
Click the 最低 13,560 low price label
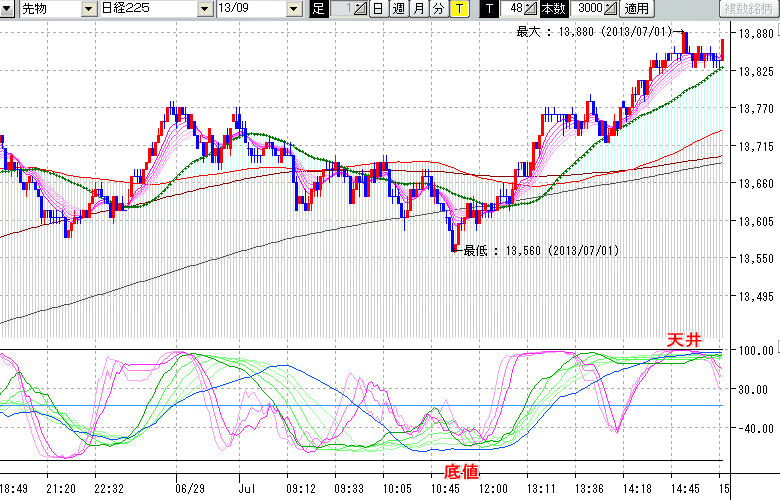pyautogui.click(x=541, y=251)
